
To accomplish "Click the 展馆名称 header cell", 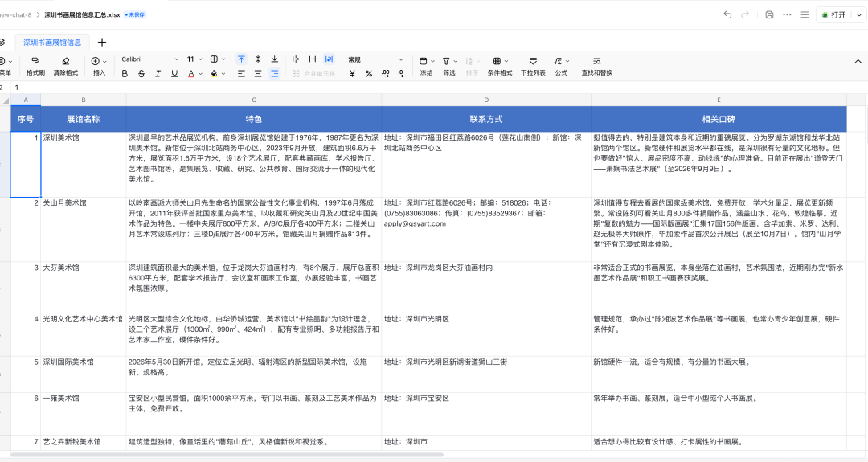I will click(x=83, y=119).
